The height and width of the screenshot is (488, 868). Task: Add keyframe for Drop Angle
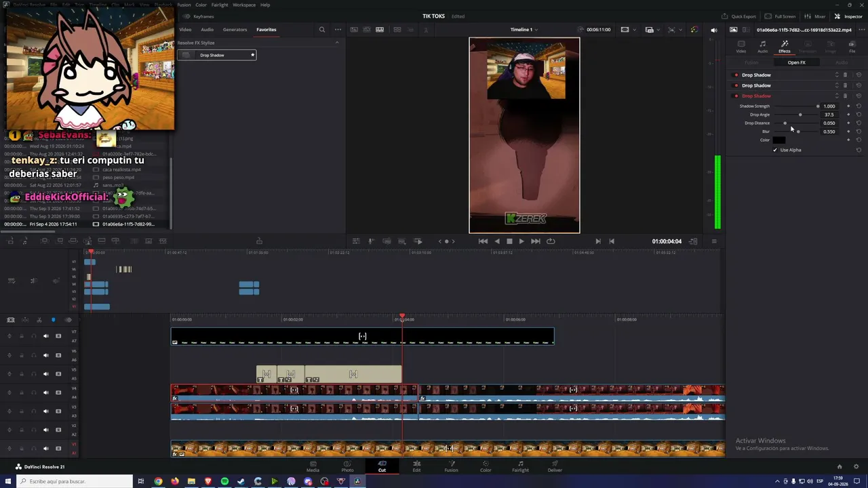tap(848, 115)
